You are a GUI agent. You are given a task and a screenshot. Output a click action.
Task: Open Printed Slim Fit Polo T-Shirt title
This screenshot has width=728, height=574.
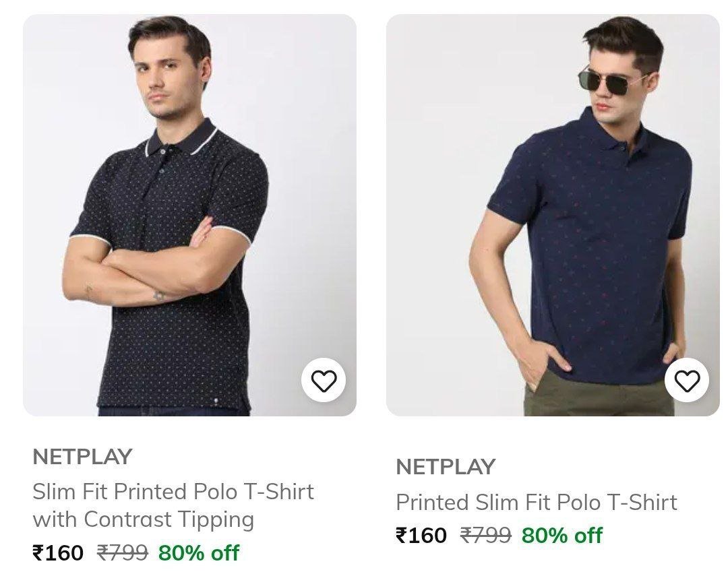point(536,502)
